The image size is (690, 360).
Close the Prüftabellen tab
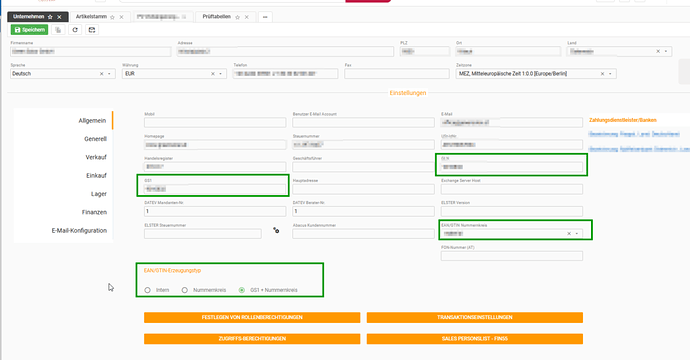click(246, 17)
